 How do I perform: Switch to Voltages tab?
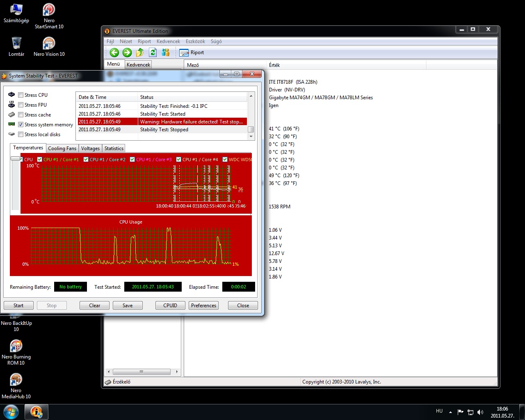click(x=90, y=148)
